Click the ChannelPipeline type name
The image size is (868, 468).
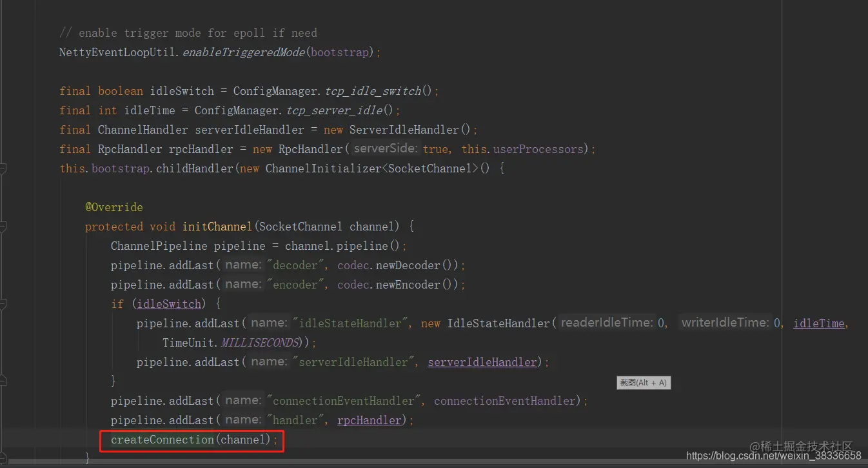click(x=159, y=246)
